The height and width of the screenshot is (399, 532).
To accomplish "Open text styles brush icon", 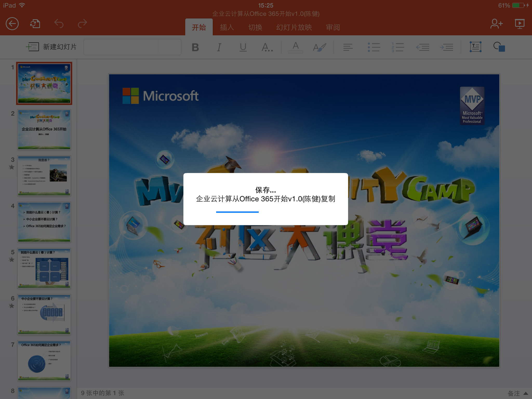I will coord(320,47).
